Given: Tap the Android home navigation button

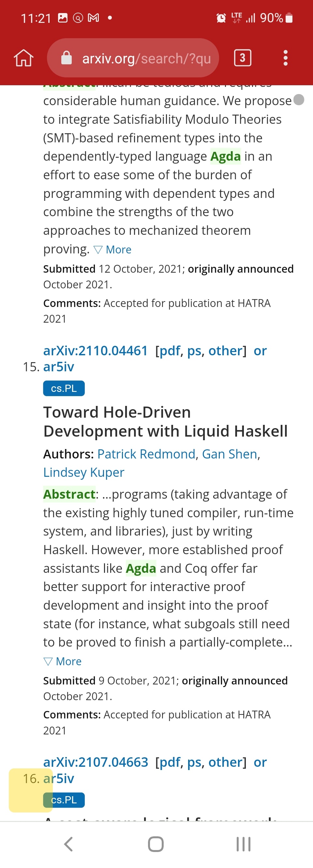Looking at the screenshot, I should [156, 844].
